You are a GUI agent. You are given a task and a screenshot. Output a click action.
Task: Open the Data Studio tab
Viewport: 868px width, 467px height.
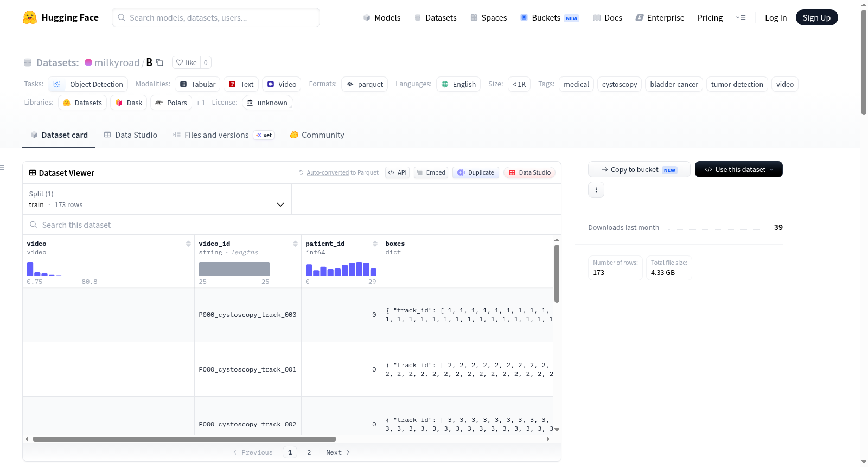(x=131, y=135)
